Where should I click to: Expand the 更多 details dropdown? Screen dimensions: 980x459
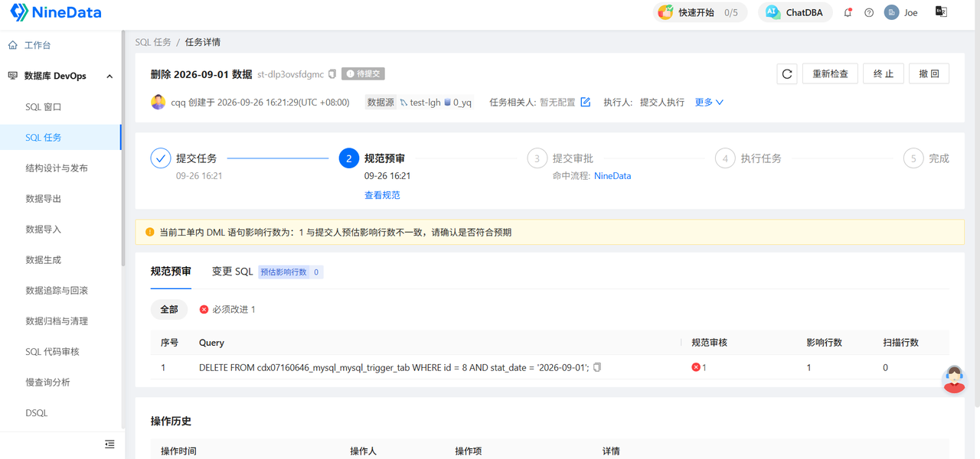(709, 102)
